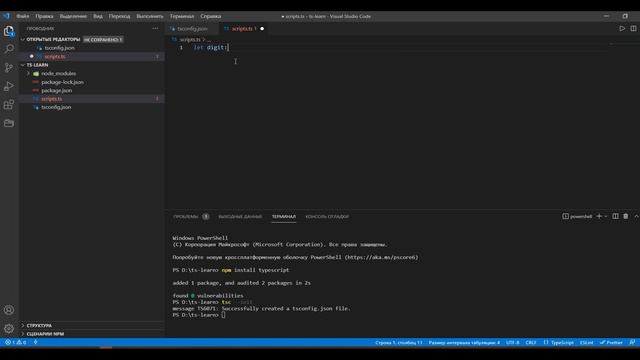Split the terminal pane
This screenshot has width=640, height=360.
[x=615, y=216]
